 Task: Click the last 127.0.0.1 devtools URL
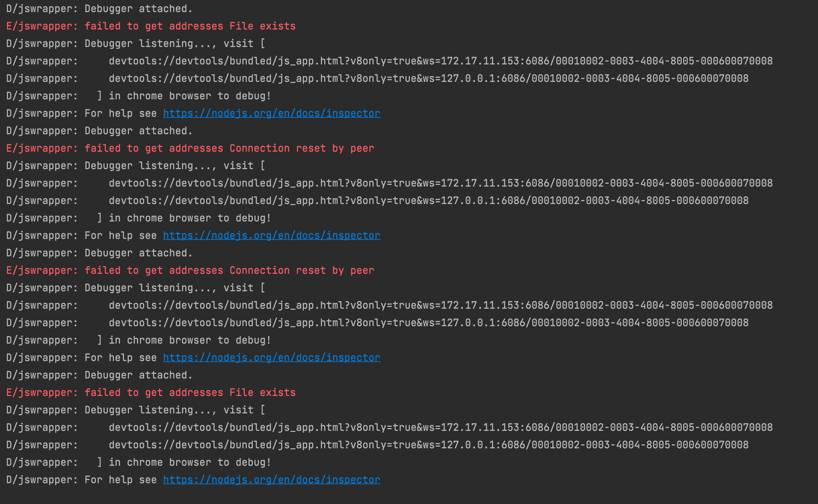click(x=428, y=445)
